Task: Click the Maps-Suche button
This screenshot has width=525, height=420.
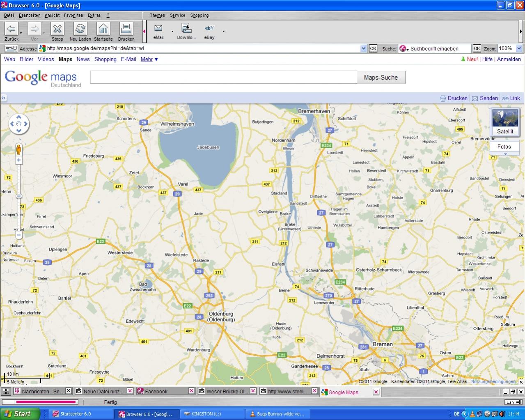Action: click(x=381, y=77)
